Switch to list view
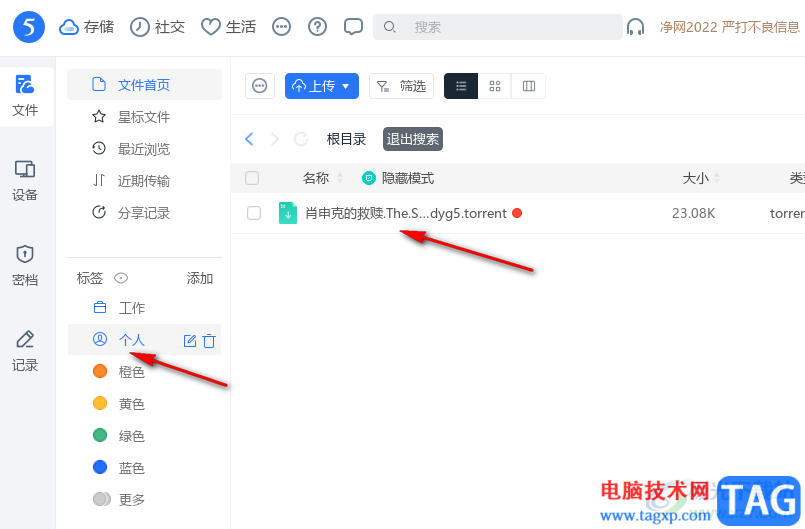Screen dimensions: 805x529 (x=461, y=86)
